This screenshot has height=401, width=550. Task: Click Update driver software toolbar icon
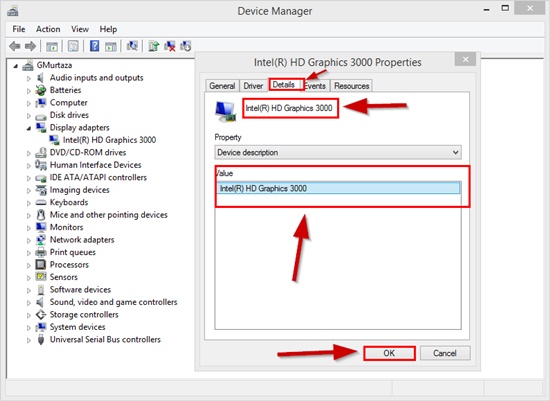[x=154, y=46]
